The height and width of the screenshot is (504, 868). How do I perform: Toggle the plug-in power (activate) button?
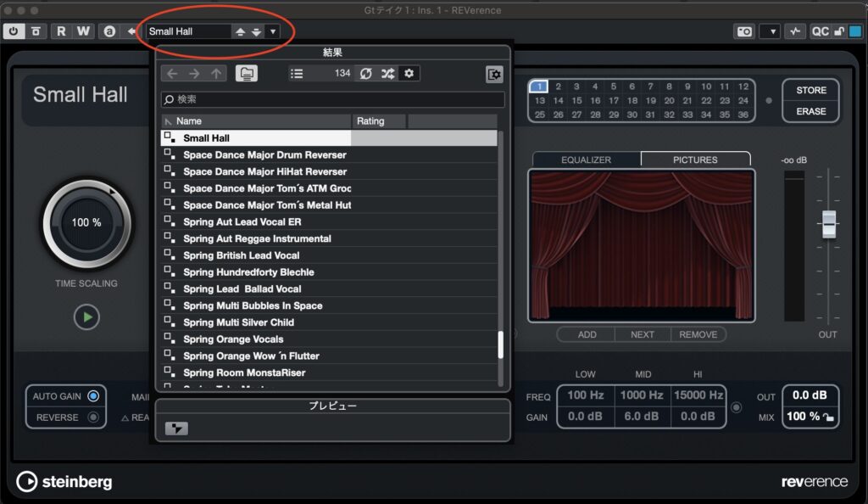click(x=14, y=31)
